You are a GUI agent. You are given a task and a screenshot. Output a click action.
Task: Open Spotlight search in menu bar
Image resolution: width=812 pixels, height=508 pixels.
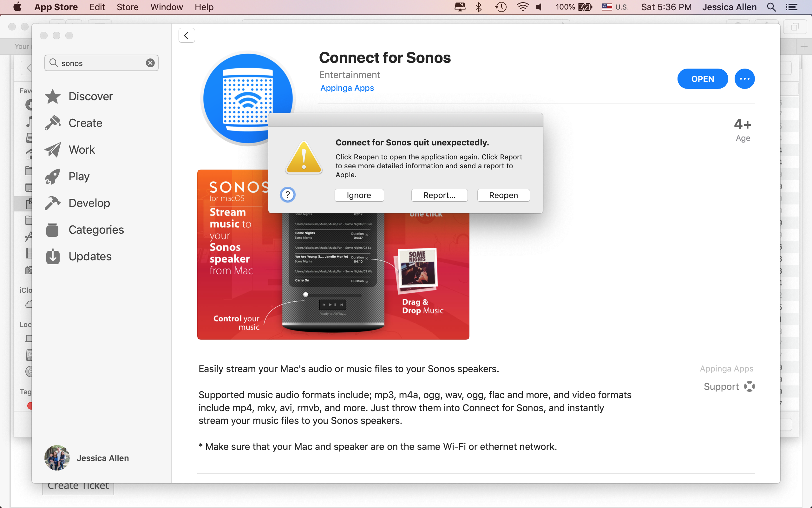[771, 7]
